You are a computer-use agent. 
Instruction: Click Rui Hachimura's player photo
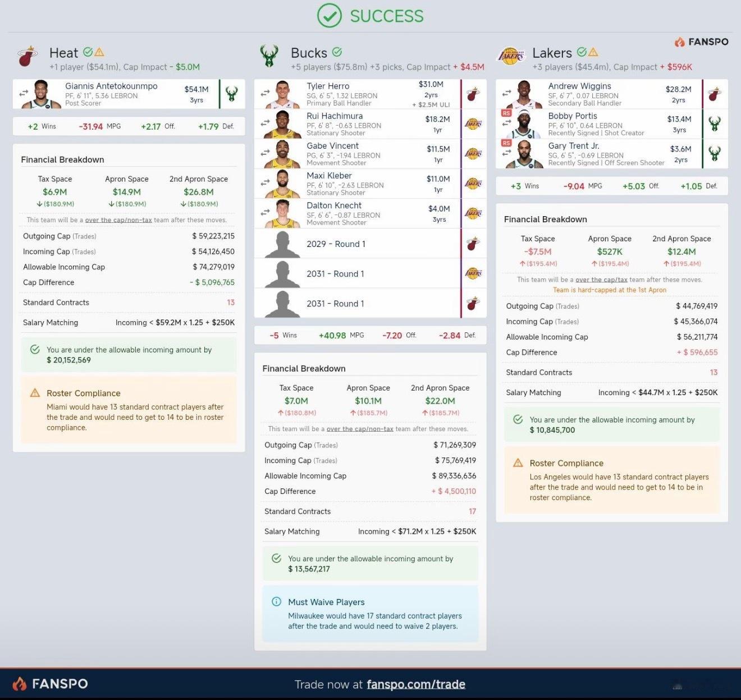[282, 123]
